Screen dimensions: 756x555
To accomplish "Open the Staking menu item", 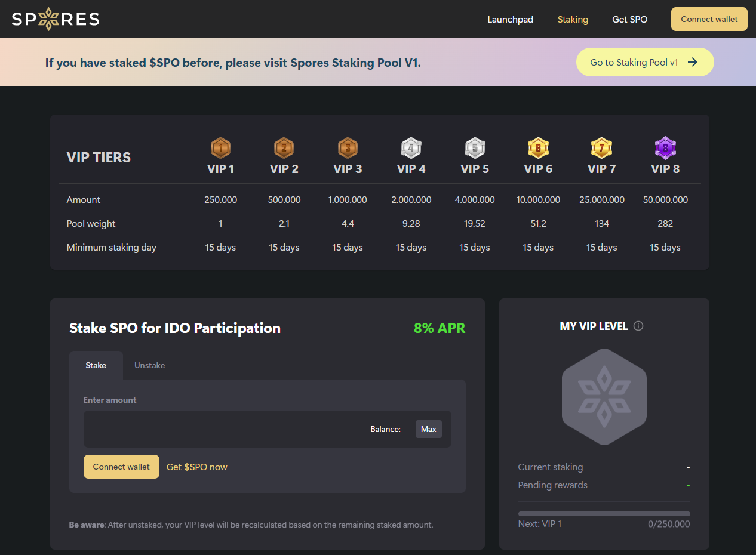I will click(573, 19).
